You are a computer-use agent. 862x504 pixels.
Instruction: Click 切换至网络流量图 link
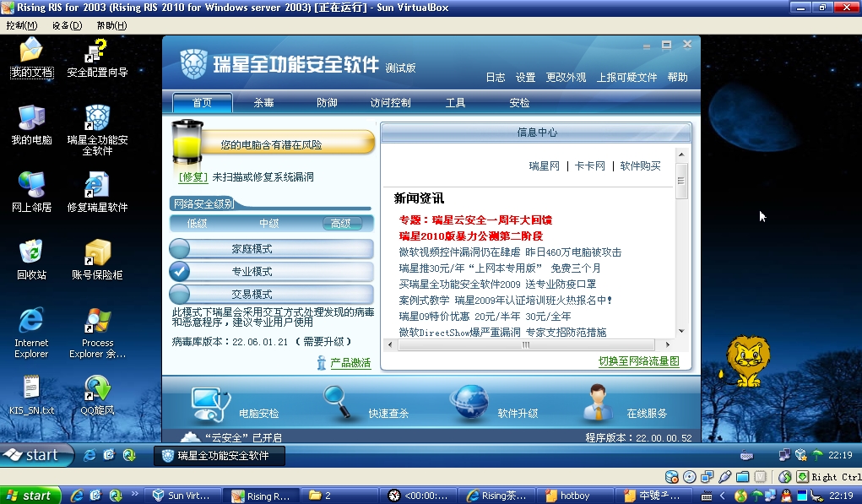(x=639, y=361)
